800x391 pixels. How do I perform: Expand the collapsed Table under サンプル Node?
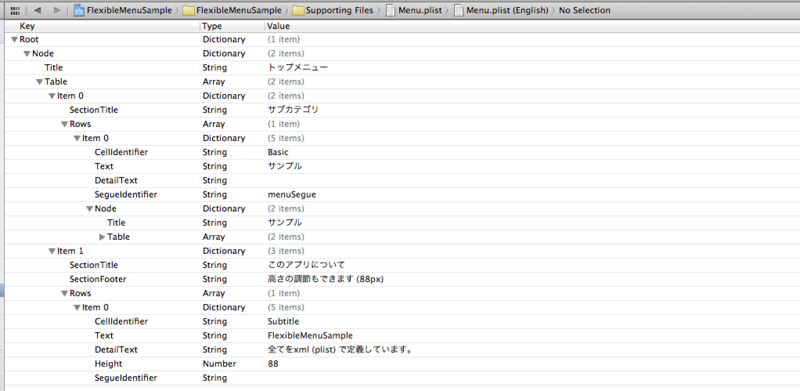point(102,237)
